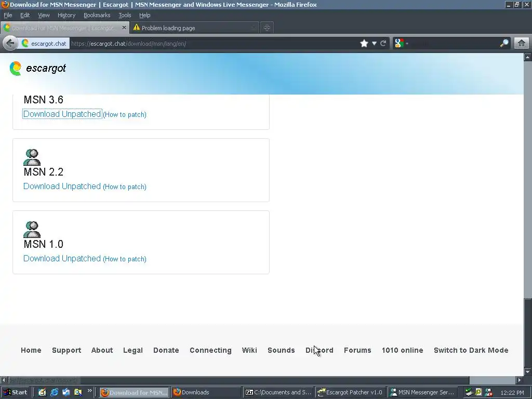Download Unpatched MSN 3.6

coord(62,114)
